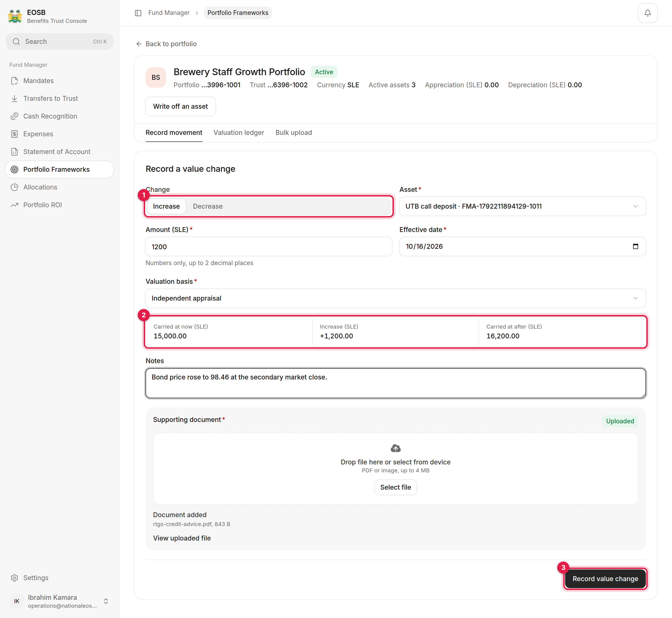Collapse the sidebar panel icon
Viewport: 672px width, 618px height.
click(138, 13)
